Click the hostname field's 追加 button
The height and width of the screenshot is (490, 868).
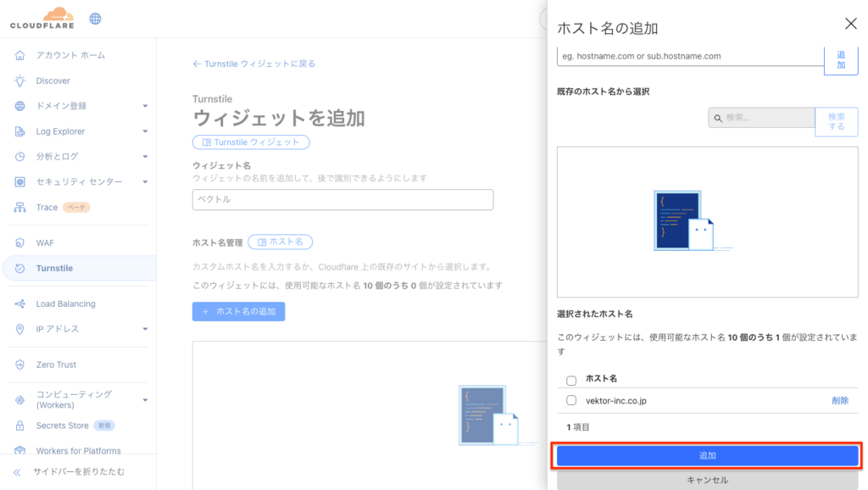841,60
